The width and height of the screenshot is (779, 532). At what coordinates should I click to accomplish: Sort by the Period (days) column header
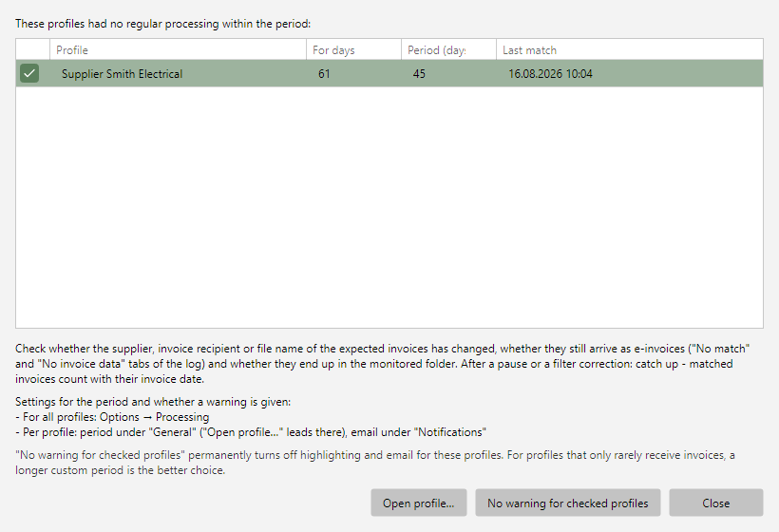pos(448,49)
